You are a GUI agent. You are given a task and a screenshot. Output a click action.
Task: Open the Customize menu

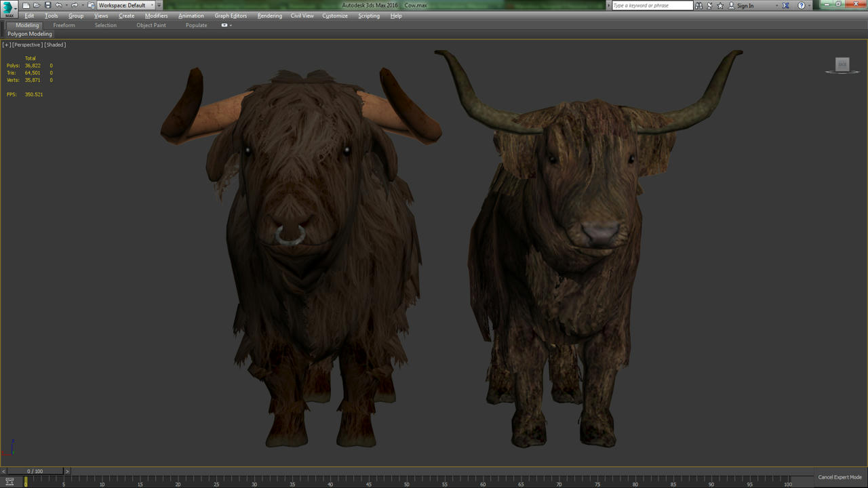[335, 16]
